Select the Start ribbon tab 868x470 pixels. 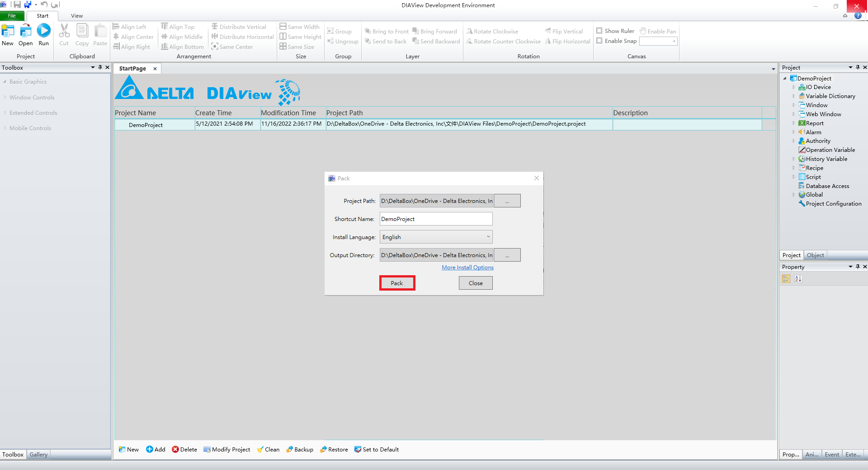42,16
